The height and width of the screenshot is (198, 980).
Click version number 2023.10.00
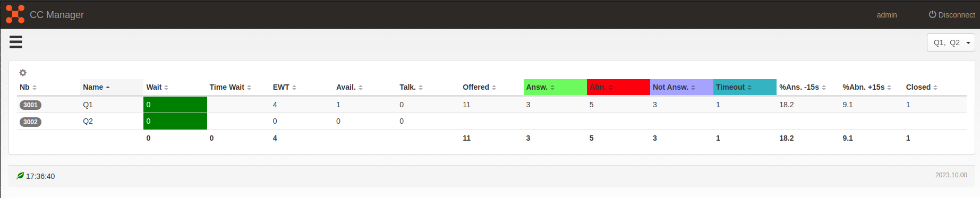951,175
